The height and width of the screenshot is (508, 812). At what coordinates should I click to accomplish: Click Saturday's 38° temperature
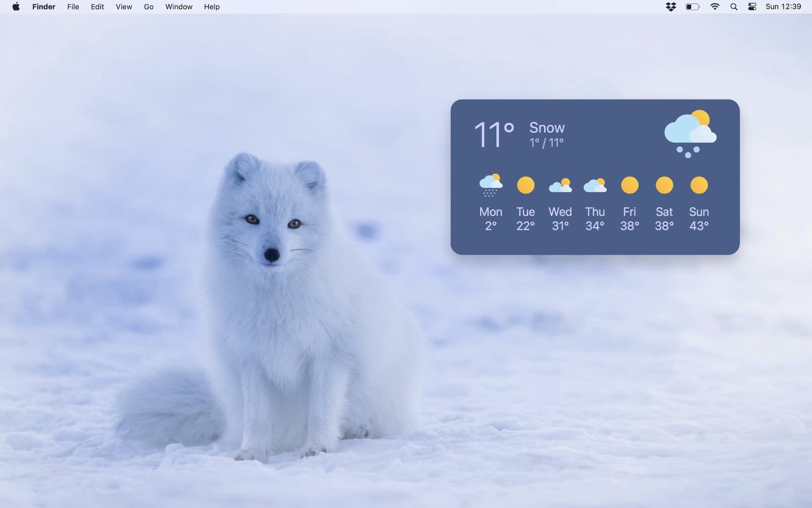664,226
